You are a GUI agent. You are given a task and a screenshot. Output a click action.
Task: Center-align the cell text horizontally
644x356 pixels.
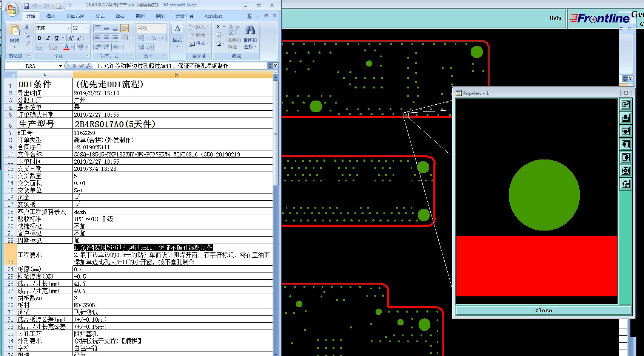[106, 37]
